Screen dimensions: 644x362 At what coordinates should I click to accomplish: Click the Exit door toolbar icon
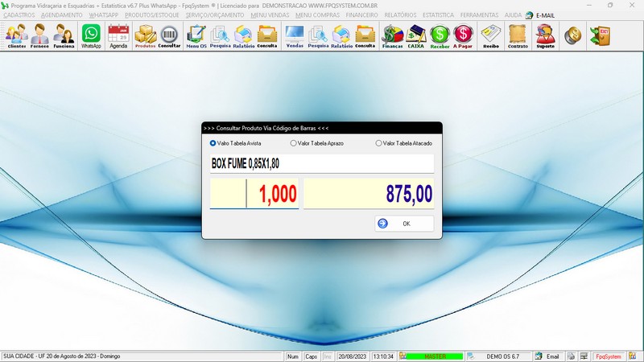600,36
